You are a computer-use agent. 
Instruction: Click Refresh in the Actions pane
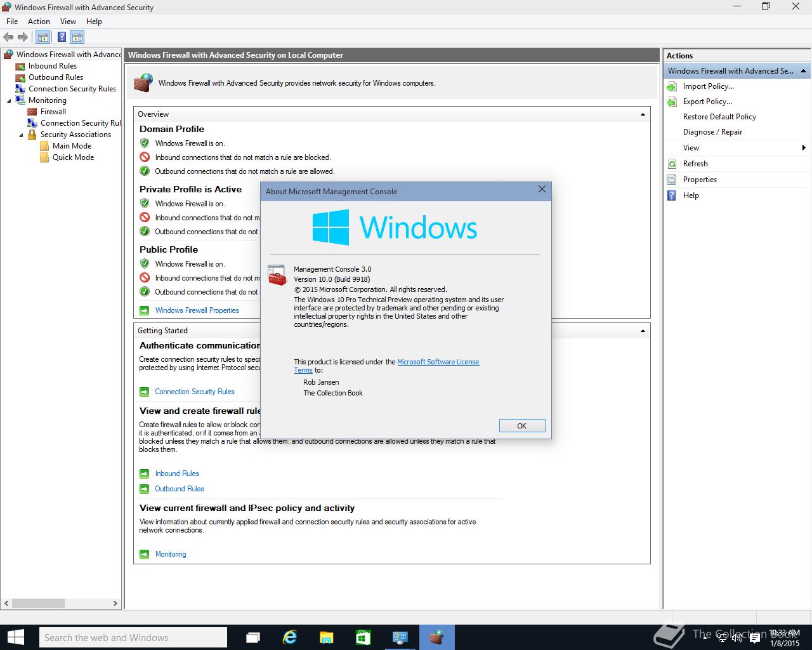tap(695, 164)
